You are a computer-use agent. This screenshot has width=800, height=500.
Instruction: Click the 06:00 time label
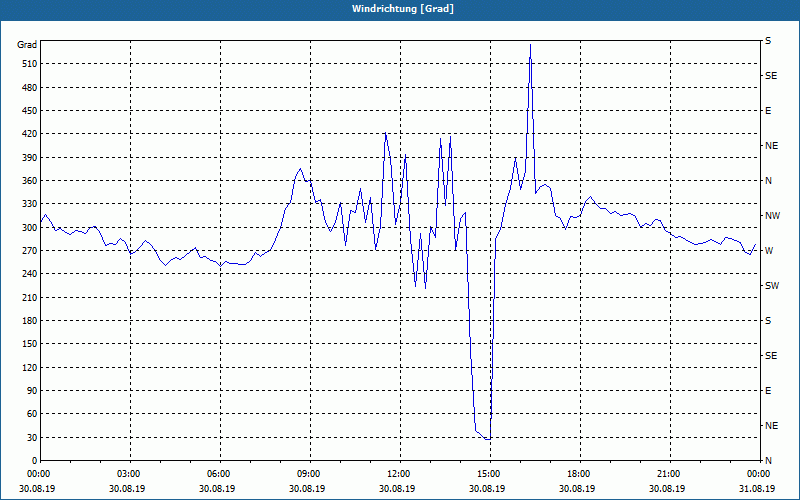[x=217, y=474]
